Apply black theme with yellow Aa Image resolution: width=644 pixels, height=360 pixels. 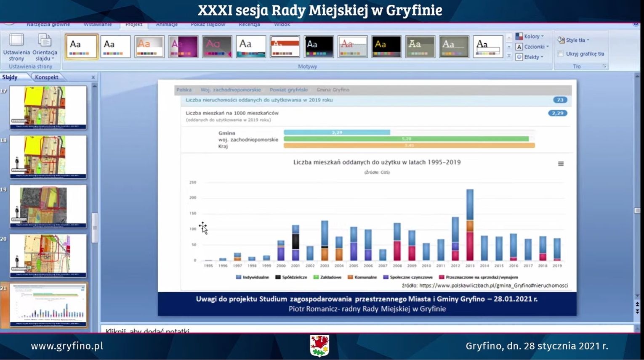pos(386,46)
